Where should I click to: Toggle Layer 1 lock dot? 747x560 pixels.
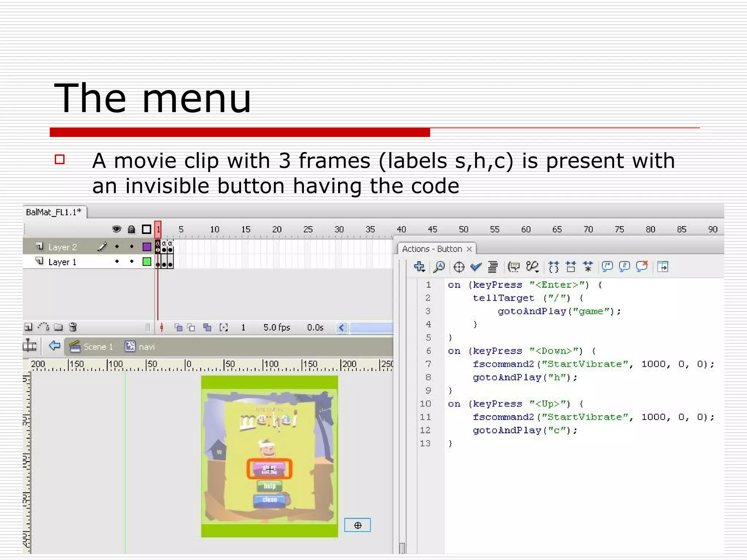[132, 261]
